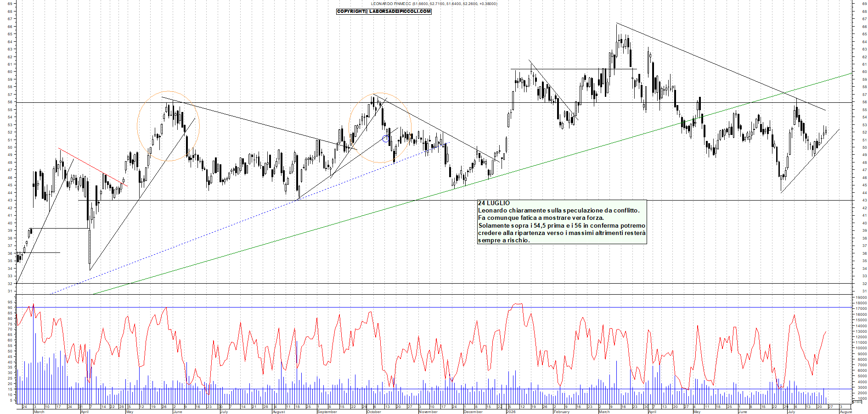The height and width of the screenshot is (414, 868).
Task: Click the 2026 year label on the date axis
Action: (x=511, y=412)
